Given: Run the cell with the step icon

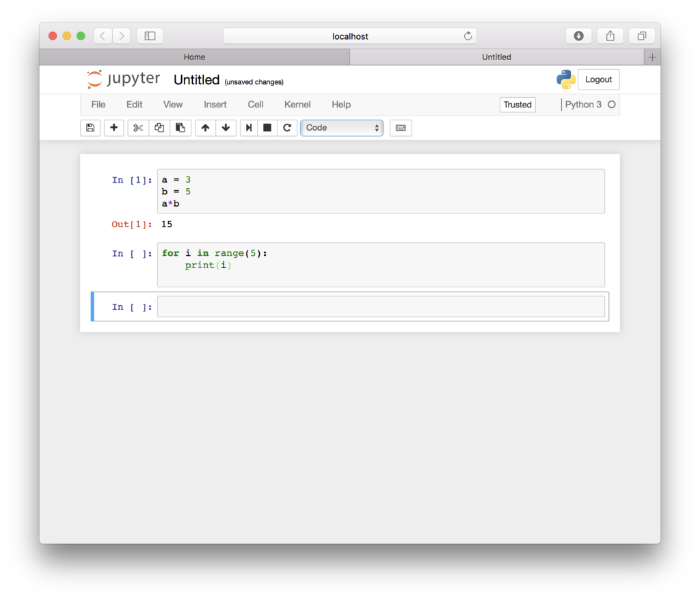Looking at the screenshot, I should [249, 128].
